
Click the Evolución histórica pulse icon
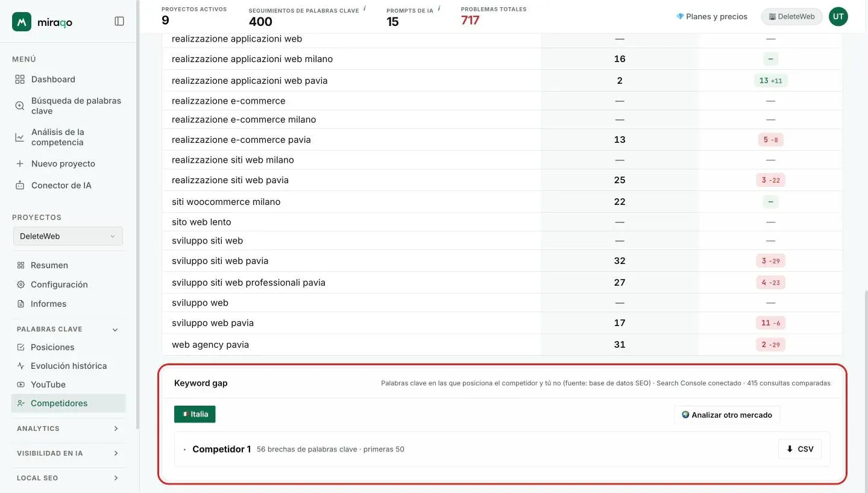pyautogui.click(x=20, y=366)
